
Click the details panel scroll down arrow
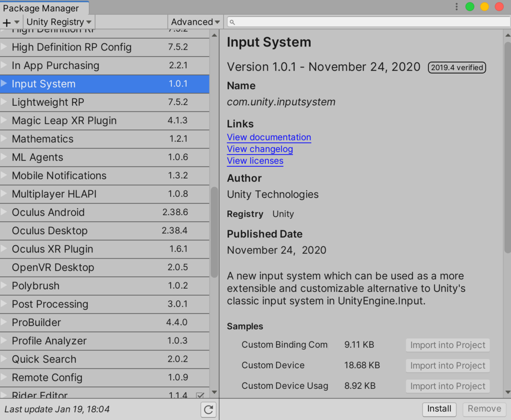(x=507, y=392)
